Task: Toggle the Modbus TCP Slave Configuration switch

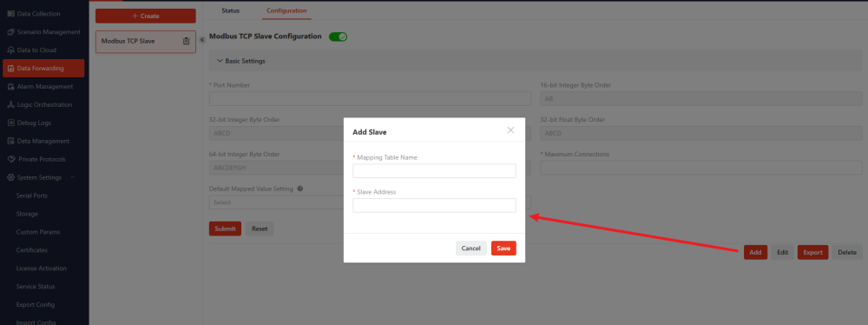Action: (x=339, y=36)
